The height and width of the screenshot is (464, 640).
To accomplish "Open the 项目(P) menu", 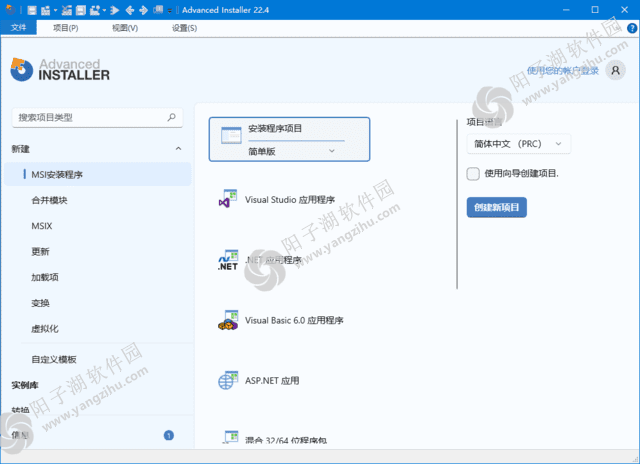I will click(66, 28).
